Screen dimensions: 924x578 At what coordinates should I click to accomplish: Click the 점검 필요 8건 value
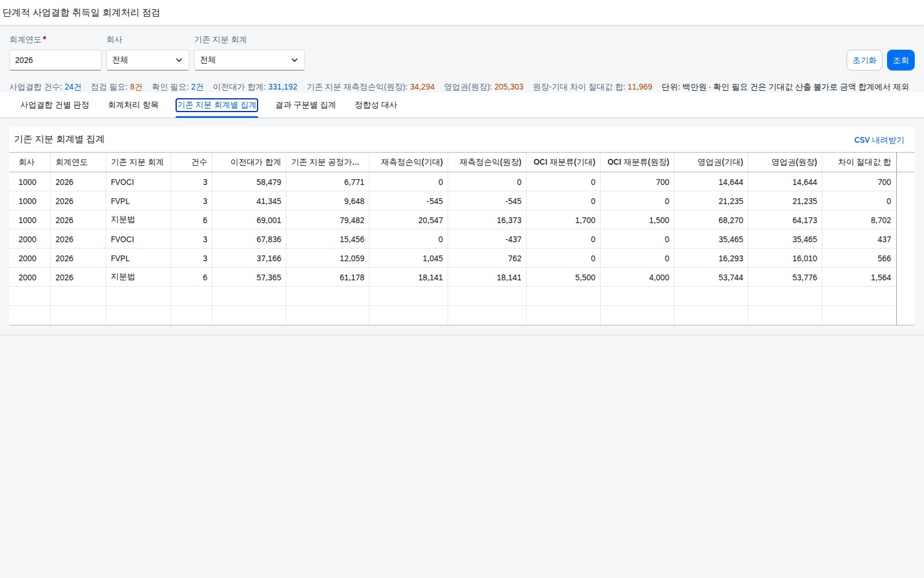click(x=136, y=87)
